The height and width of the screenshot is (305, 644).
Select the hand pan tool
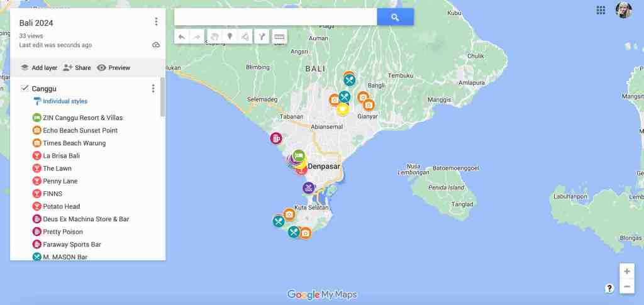pos(214,37)
